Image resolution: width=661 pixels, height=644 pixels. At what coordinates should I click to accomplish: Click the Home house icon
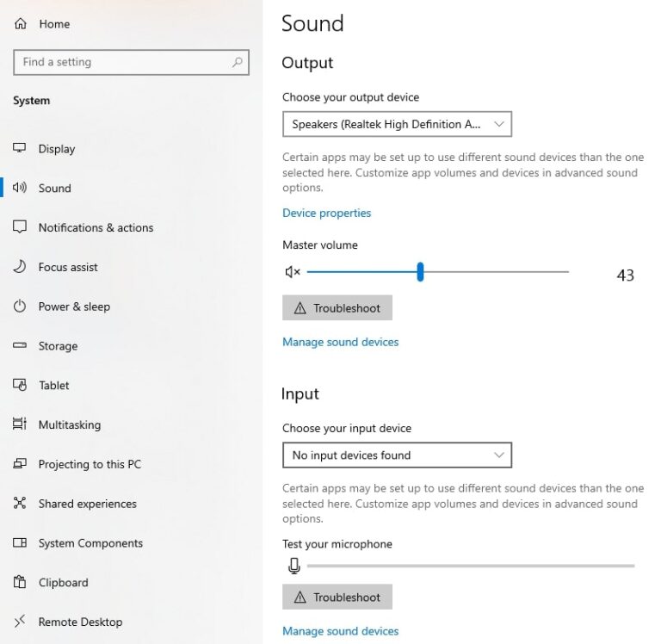pyautogui.click(x=21, y=23)
